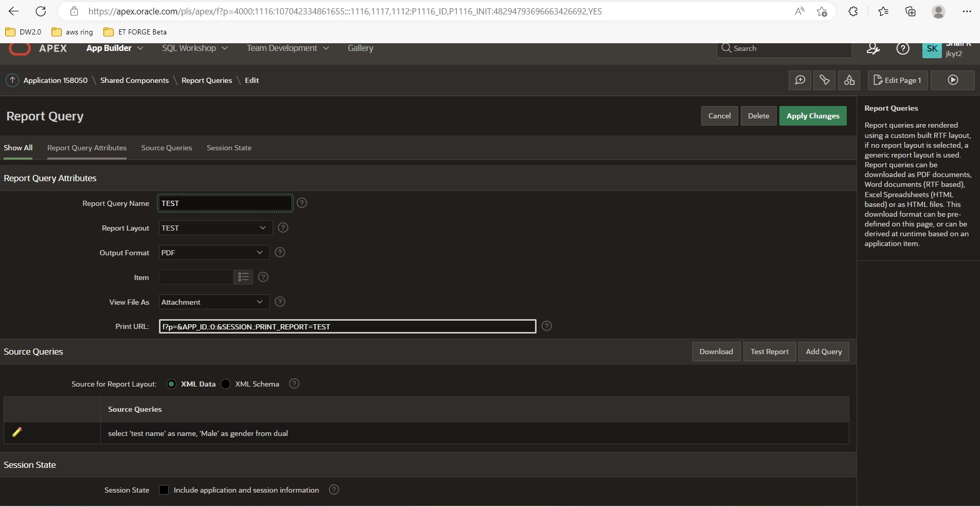This screenshot has height=507, width=980.
Task: Click the Feedback comment icon in toolbar
Action: coord(800,80)
